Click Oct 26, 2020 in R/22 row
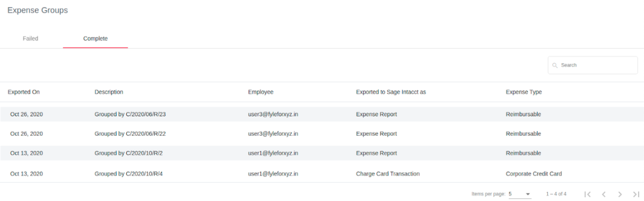 [27, 133]
